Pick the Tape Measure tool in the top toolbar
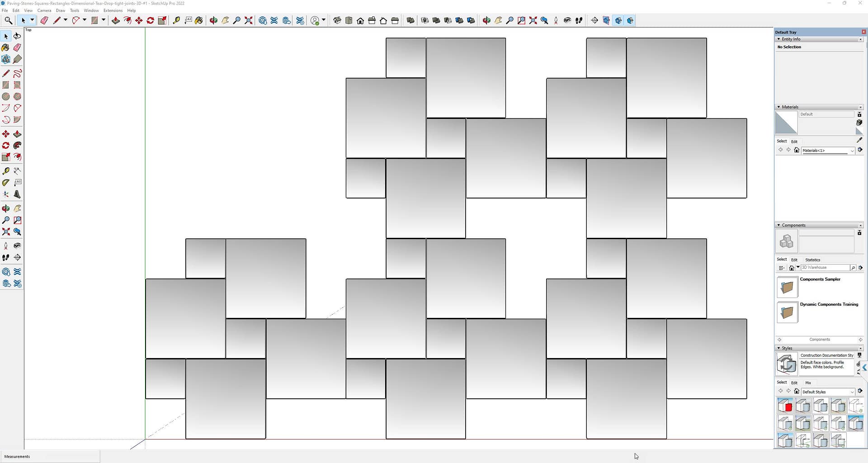868x463 pixels. (x=176, y=20)
